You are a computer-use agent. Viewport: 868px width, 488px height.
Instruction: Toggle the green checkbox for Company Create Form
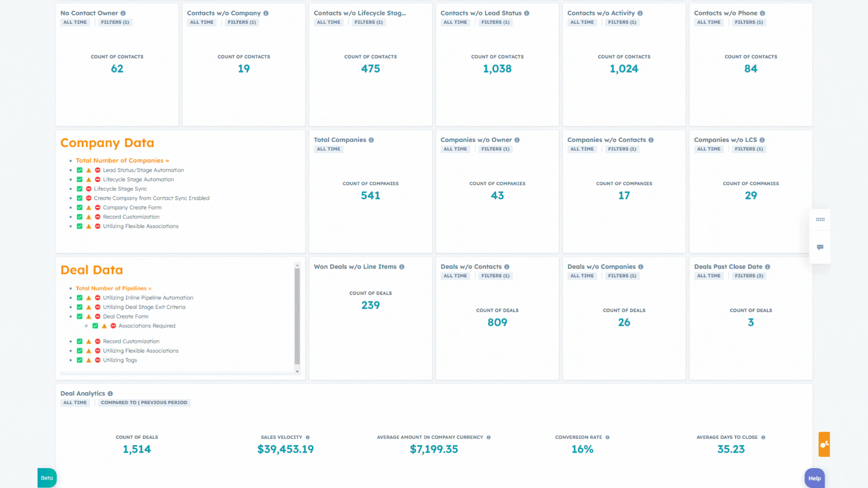tap(80, 207)
